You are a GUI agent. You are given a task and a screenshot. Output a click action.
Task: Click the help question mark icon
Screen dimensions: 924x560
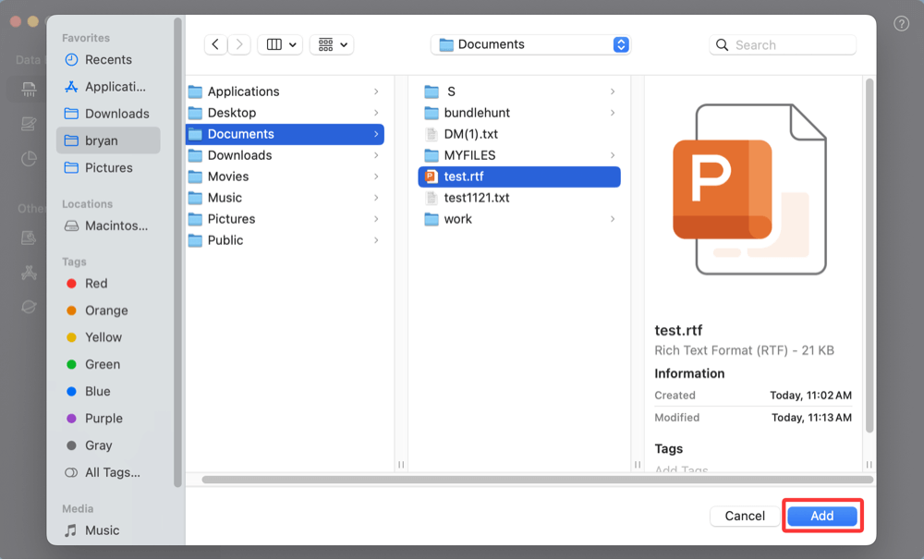pos(902,24)
